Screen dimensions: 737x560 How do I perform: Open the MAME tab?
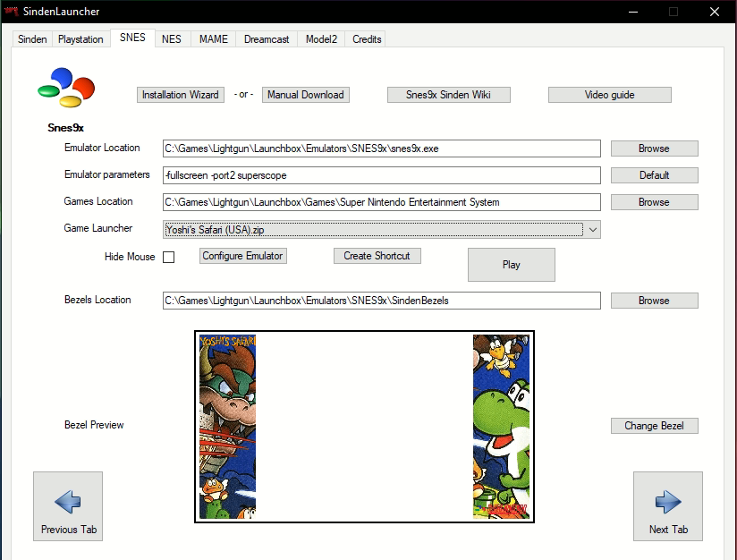(x=214, y=39)
